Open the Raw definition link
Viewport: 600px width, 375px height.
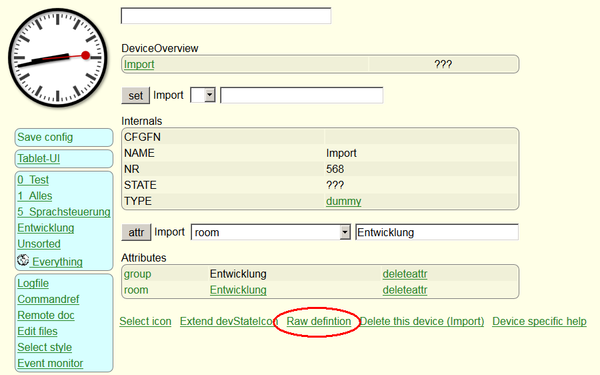point(319,321)
